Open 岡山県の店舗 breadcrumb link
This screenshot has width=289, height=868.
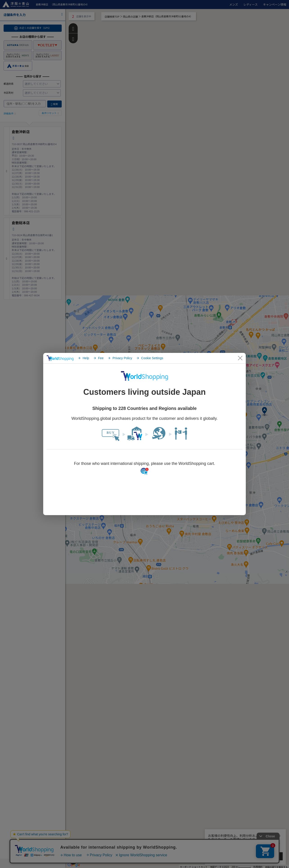pyautogui.click(x=130, y=16)
